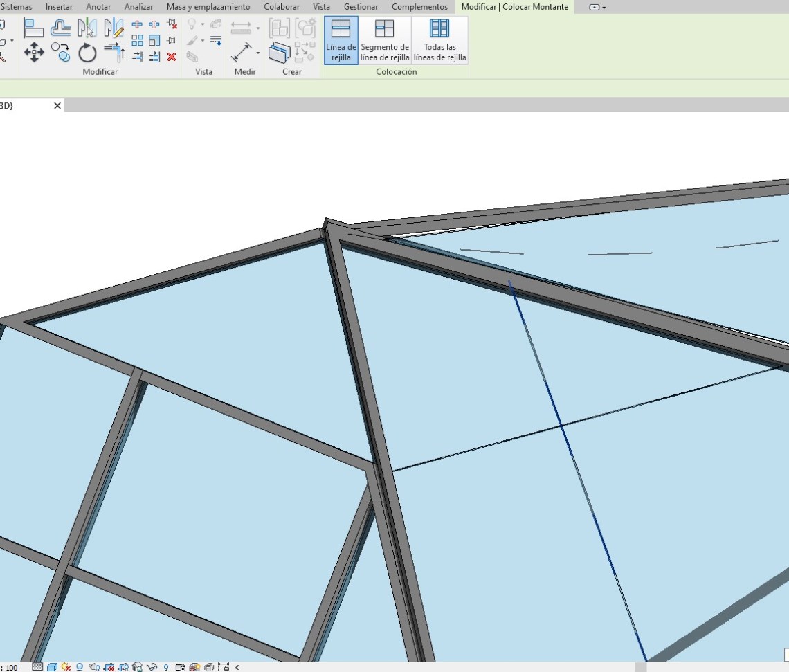The height and width of the screenshot is (672, 789).
Task: Open the Gestionar ribbon tab
Action: tap(361, 7)
